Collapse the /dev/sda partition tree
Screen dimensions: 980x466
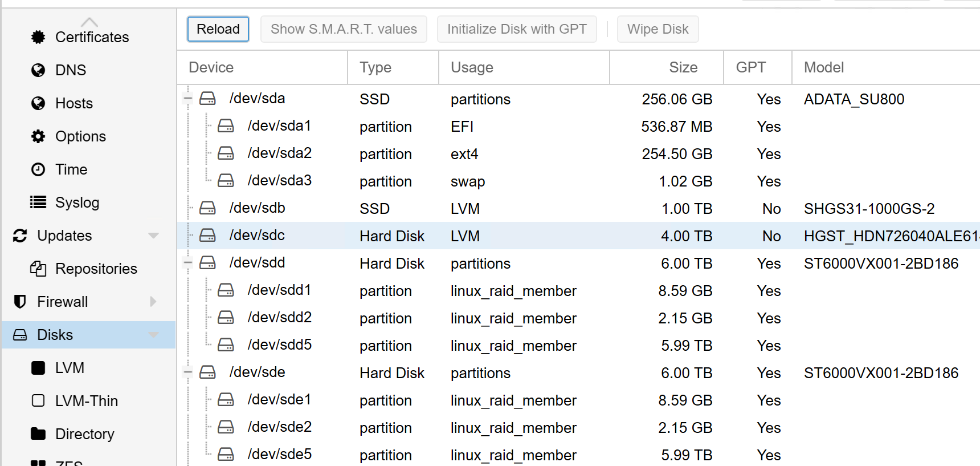188,99
